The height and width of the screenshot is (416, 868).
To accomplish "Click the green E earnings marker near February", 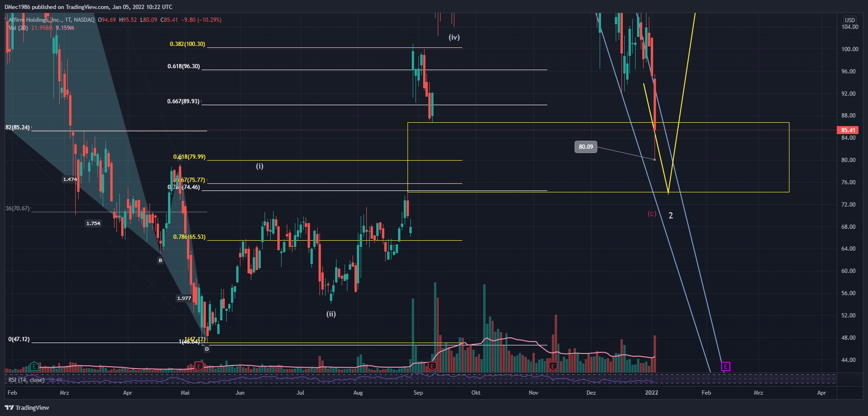I will 34,366.
